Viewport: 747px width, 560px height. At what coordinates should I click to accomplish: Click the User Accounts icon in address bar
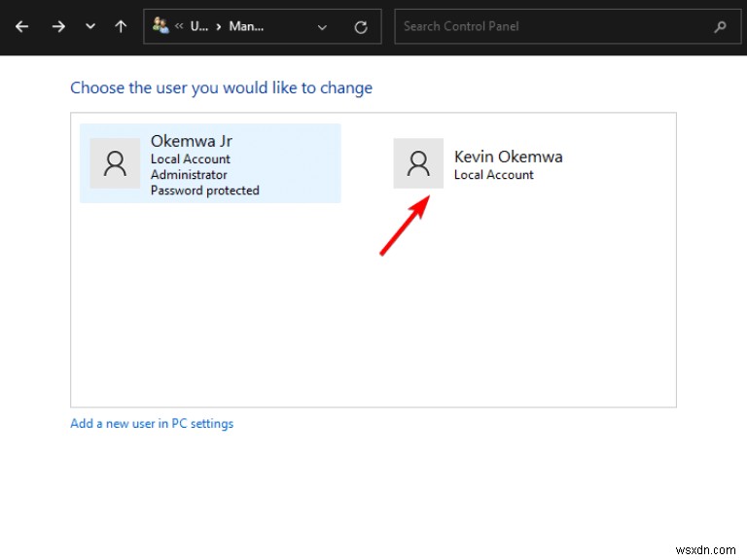click(x=160, y=25)
